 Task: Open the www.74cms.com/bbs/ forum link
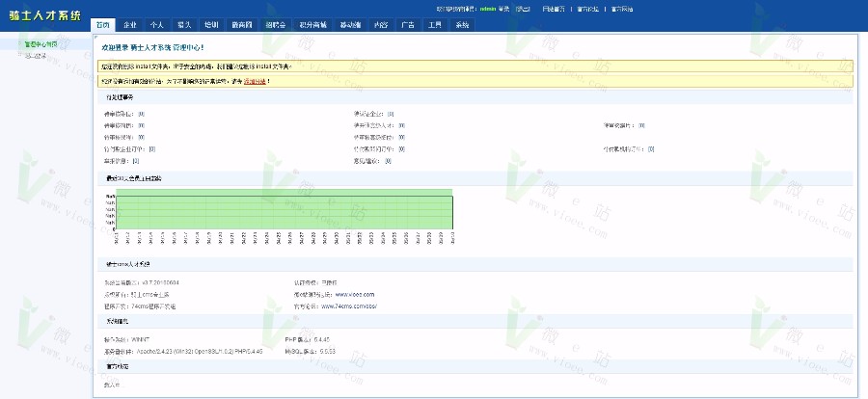click(x=349, y=306)
